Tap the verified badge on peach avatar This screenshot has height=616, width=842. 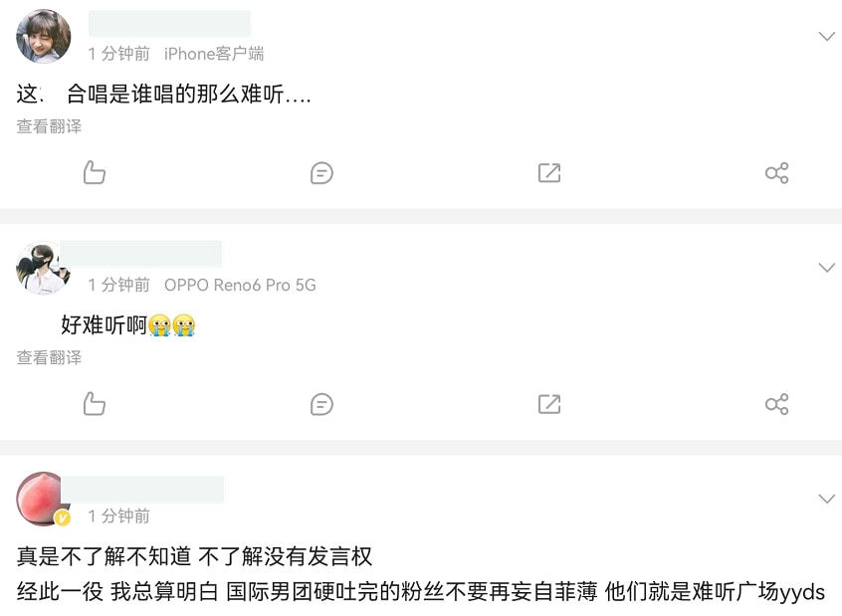(63, 517)
